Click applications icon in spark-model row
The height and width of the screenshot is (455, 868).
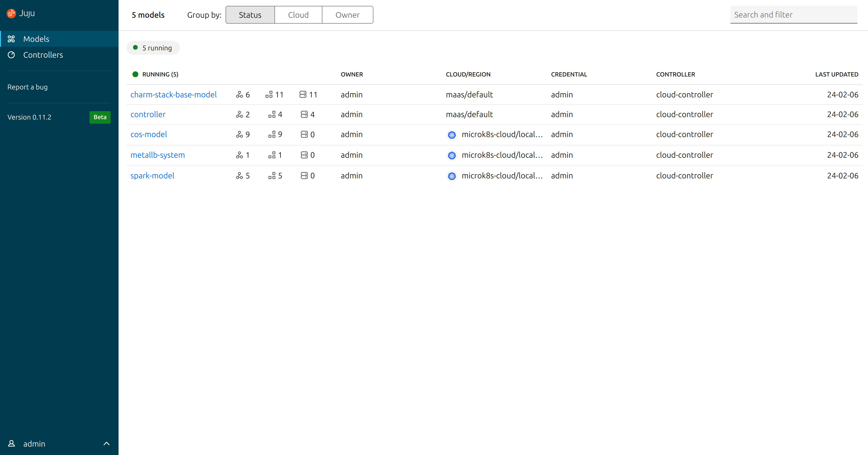tap(239, 175)
